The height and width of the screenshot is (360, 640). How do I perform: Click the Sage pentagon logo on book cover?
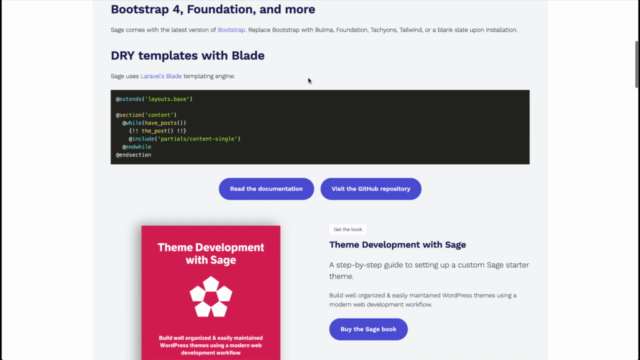[211, 297]
